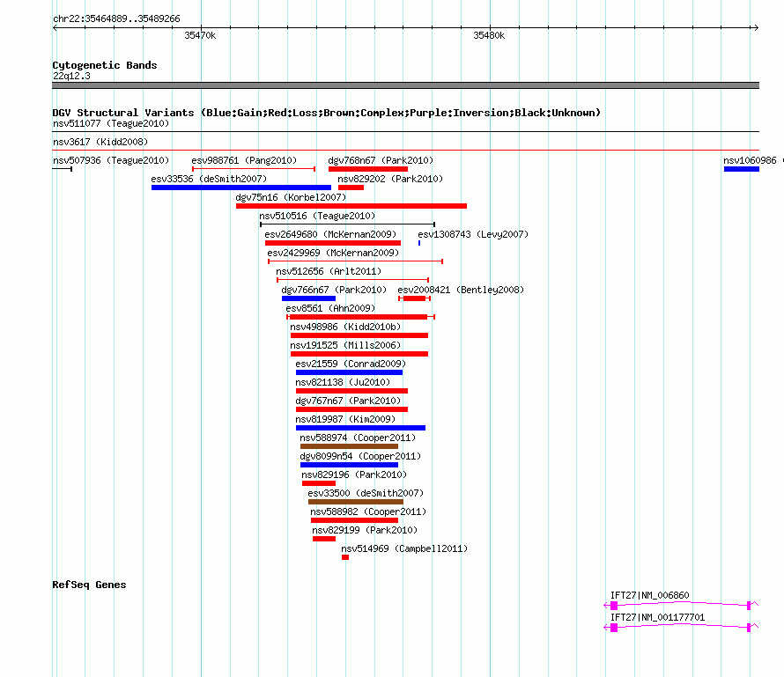Screen dimensions: 784x677
Task: Select the nsv512656 (Arlt2011) variant label
Action: click(329, 271)
